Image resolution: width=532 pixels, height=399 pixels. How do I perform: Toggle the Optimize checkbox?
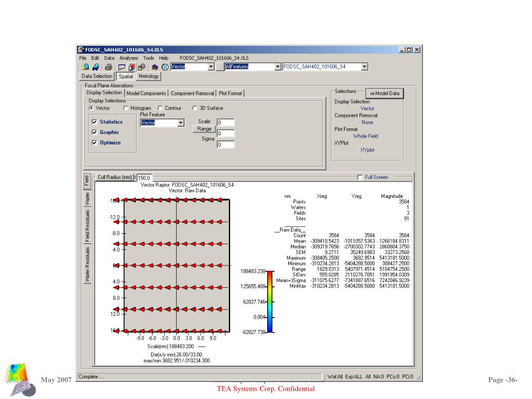(x=95, y=143)
